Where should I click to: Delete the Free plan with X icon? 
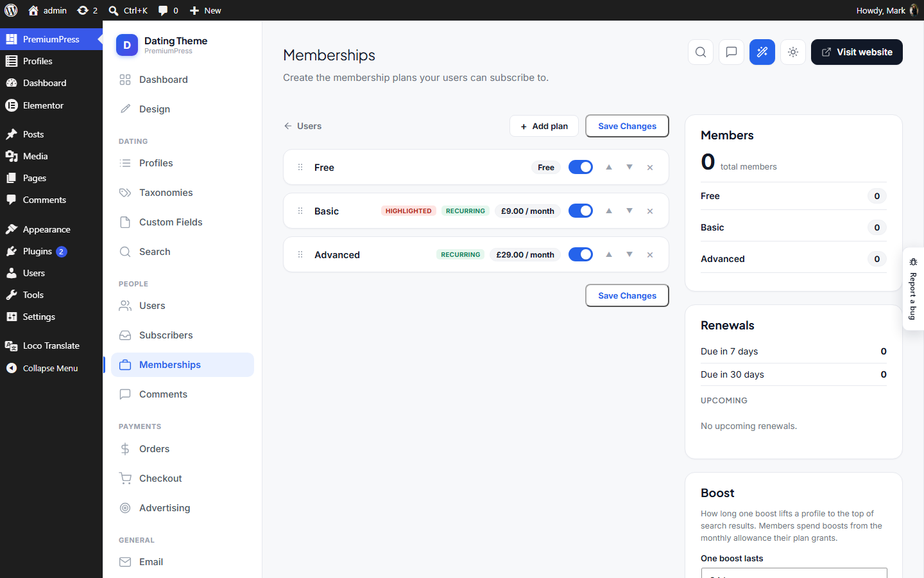point(650,168)
